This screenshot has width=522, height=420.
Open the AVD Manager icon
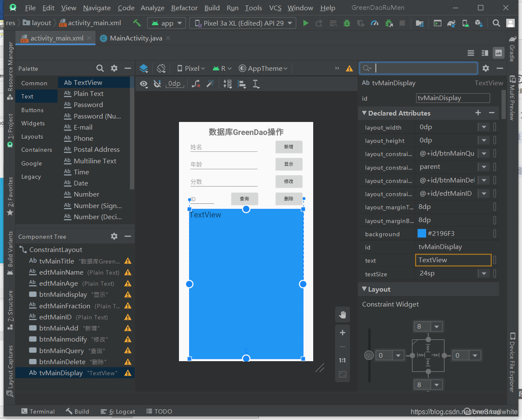click(465, 23)
